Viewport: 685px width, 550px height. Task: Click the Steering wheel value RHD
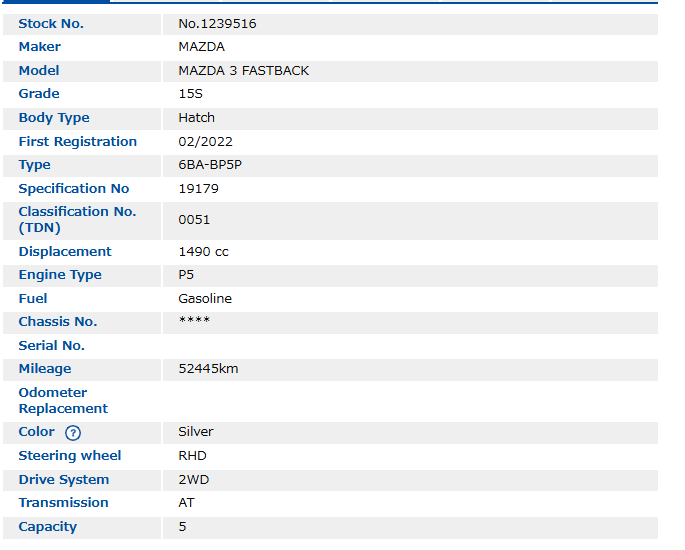(x=192, y=456)
